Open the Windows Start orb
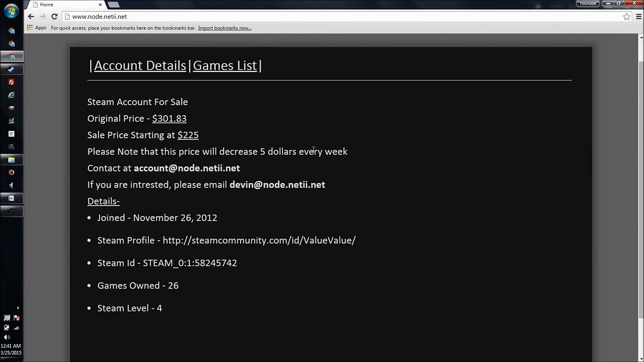The image size is (644, 362). tap(11, 11)
